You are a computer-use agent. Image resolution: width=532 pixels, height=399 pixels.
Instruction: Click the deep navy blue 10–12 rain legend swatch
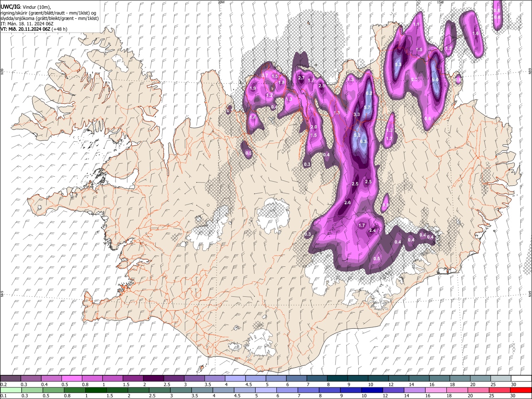click(x=372, y=390)
